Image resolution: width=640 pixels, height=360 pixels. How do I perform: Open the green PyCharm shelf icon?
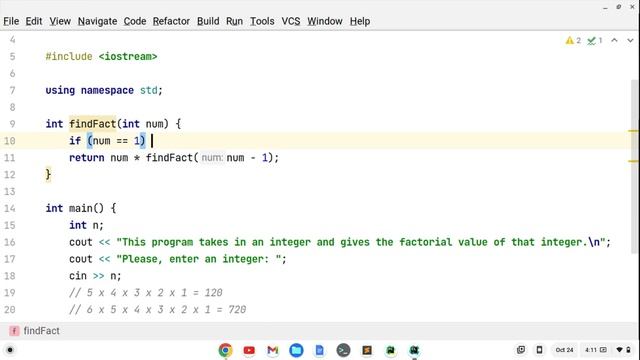(x=391, y=350)
